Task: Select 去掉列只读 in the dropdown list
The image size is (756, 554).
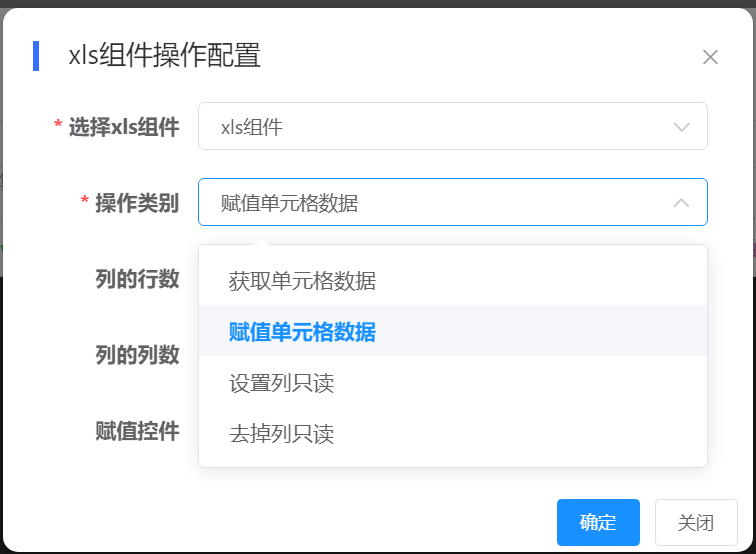Action: 281,434
